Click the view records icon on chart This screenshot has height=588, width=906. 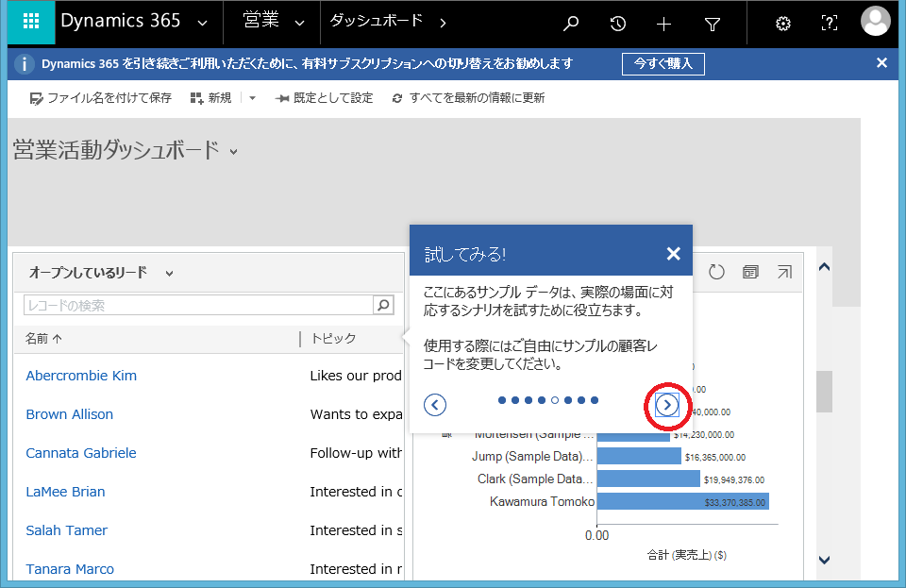750,272
